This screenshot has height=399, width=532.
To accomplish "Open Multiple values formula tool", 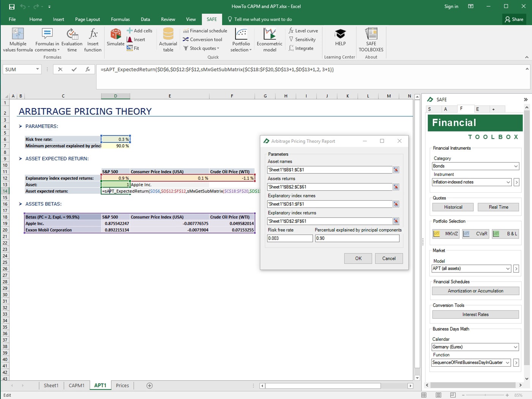I will [x=18, y=40].
